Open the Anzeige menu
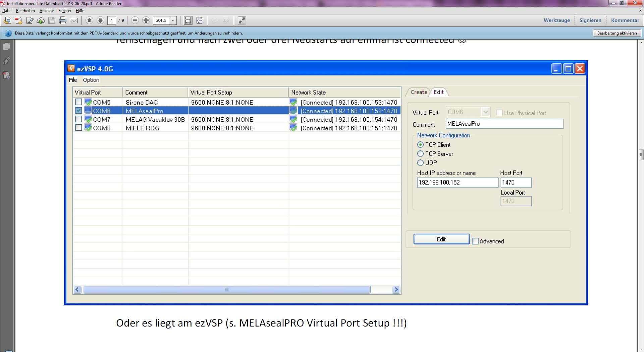Image resolution: width=644 pixels, height=352 pixels. [x=46, y=11]
